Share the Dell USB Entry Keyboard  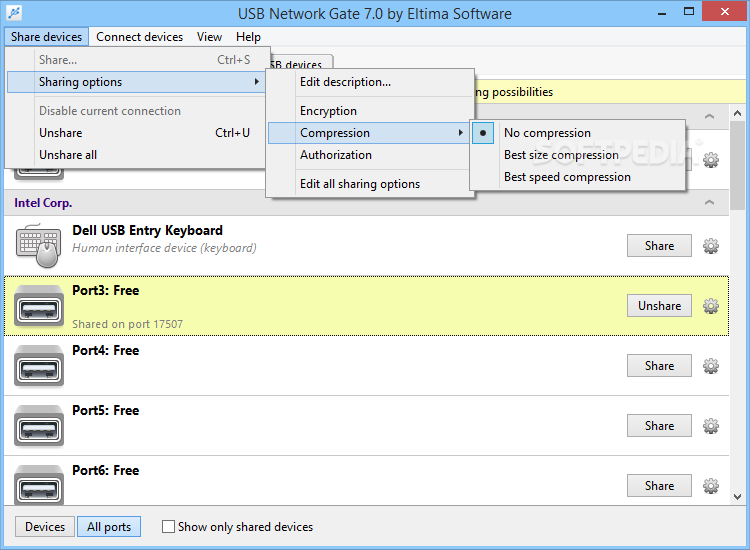[x=659, y=246]
